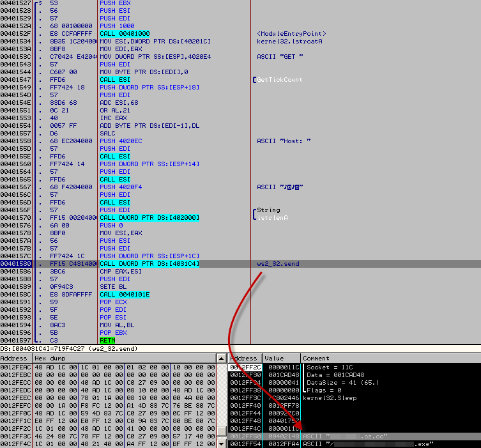The image size is (481, 448).
Task: Click the stack pane Address header
Action: (x=245, y=359)
